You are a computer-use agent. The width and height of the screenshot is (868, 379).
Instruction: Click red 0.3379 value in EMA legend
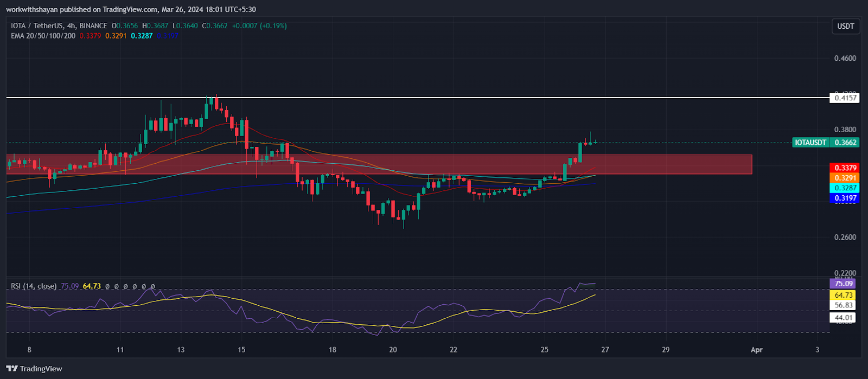pos(90,36)
